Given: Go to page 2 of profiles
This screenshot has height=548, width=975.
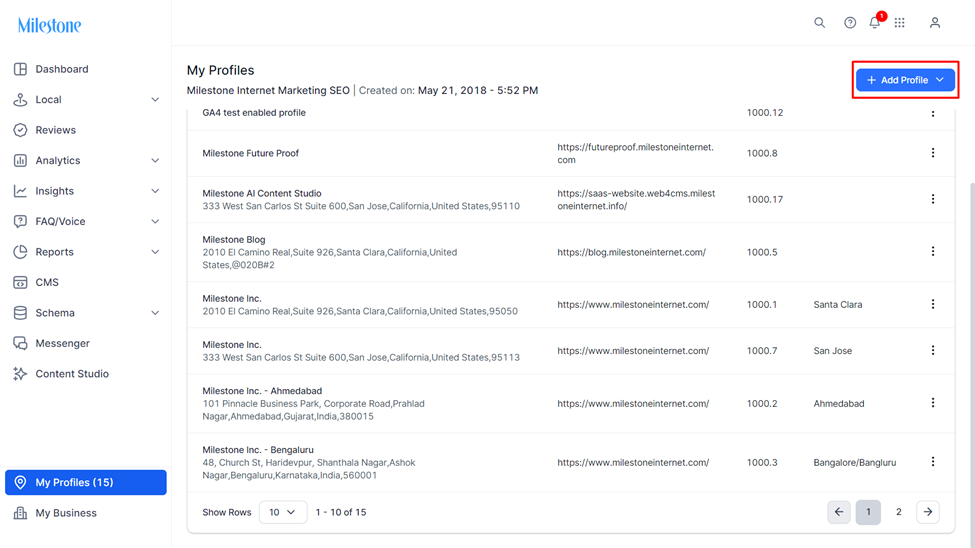Looking at the screenshot, I should tap(899, 513).
